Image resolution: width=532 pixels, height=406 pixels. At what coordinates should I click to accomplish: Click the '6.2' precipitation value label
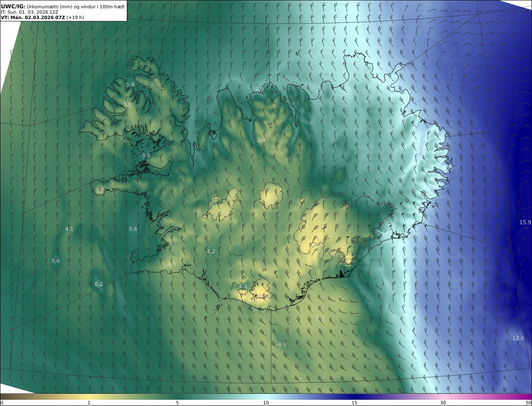99,284
